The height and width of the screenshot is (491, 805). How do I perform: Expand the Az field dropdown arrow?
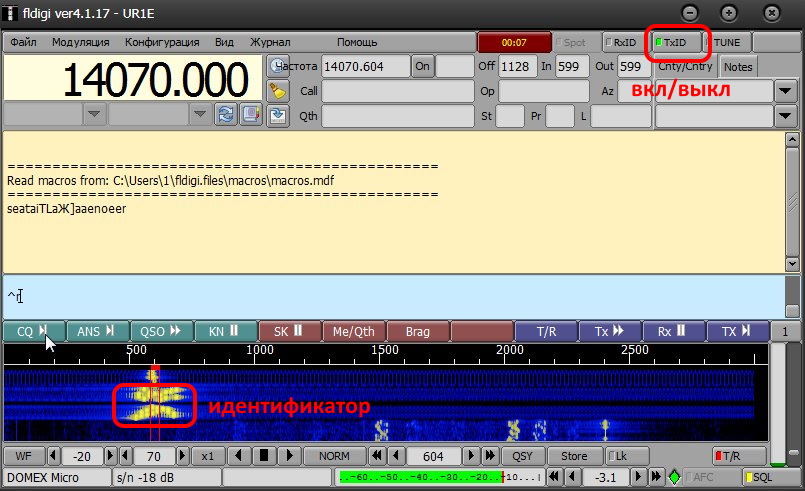pos(786,91)
